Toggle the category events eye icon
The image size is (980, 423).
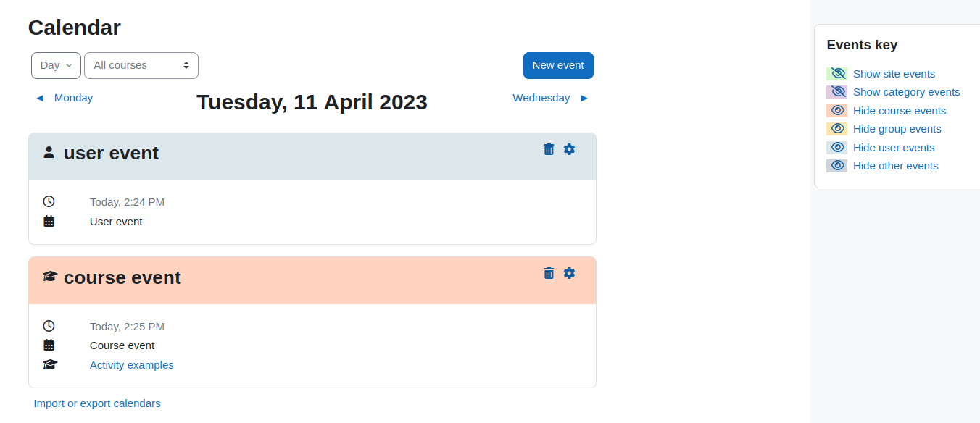tap(837, 92)
